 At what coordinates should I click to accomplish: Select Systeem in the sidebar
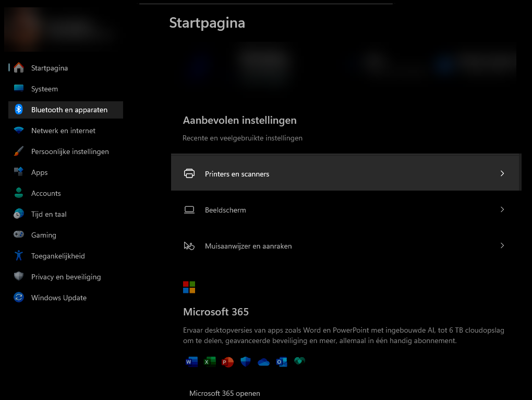(44, 89)
